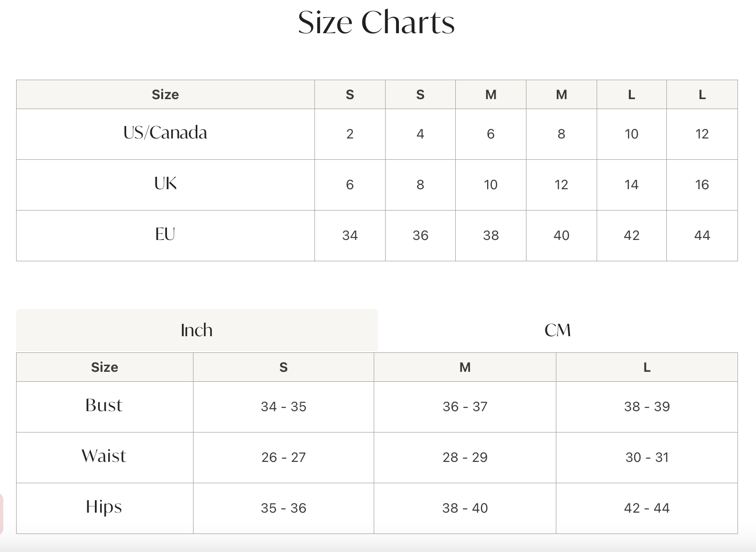Open the pink widget at left edge
The width and height of the screenshot is (756, 552).
coord(1,514)
